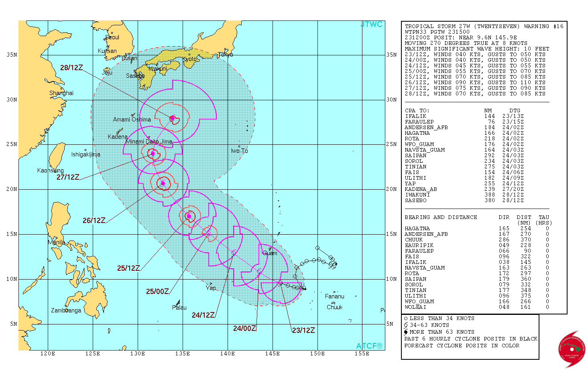The height and width of the screenshot is (371, 588).
Task: Click the Shanghai city label
Action: (x=61, y=93)
